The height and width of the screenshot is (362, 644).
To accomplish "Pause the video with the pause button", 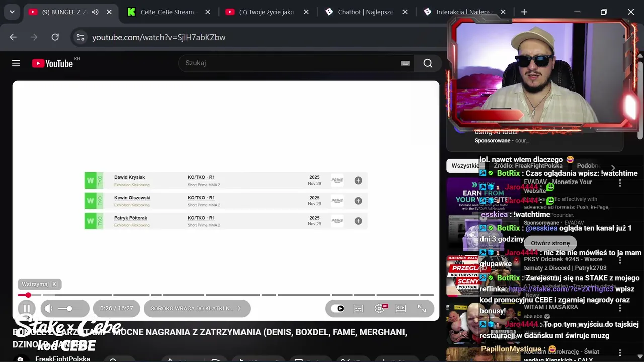I will coord(27,308).
